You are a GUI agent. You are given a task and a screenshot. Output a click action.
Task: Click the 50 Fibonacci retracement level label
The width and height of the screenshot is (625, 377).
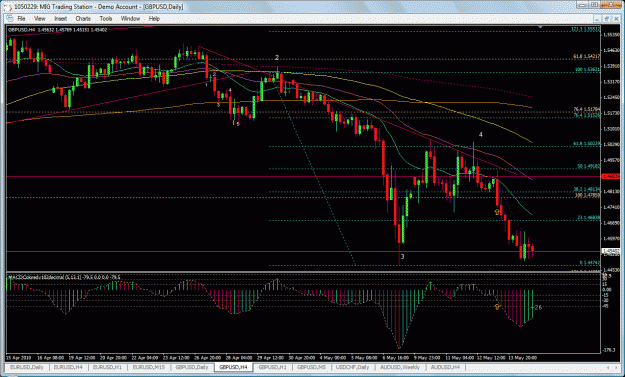[x=589, y=167]
